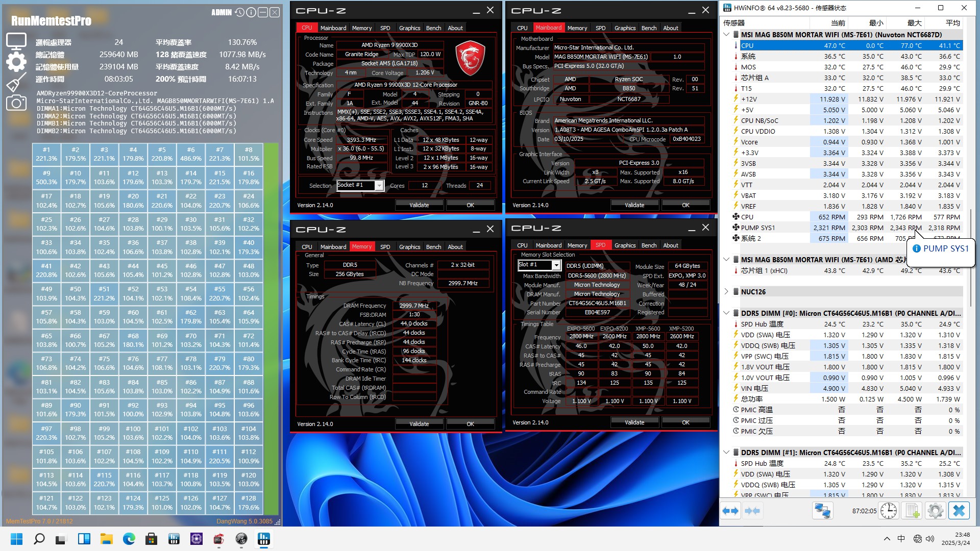Close sensors with HWiNFO blue X button

(959, 511)
